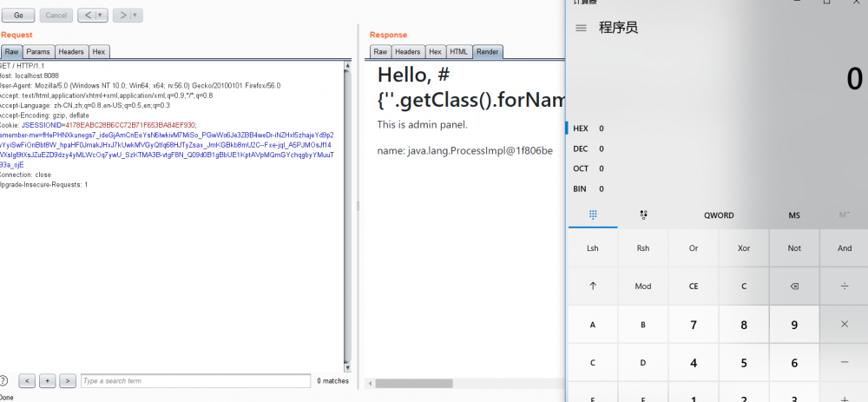Click the Xor operator key
868x402 pixels.
(744, 248)
